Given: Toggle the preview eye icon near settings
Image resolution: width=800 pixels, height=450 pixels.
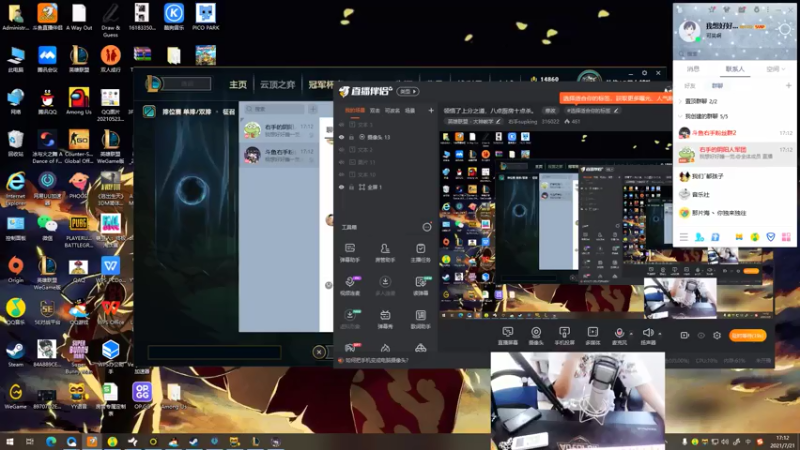Looking at the screenshot, I should pyautogui.click(x=701, y=335).
